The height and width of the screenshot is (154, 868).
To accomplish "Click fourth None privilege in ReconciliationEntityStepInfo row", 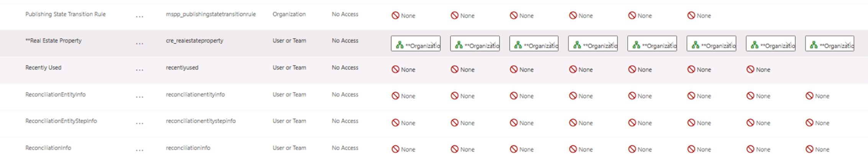I will [x=581, y=123].
